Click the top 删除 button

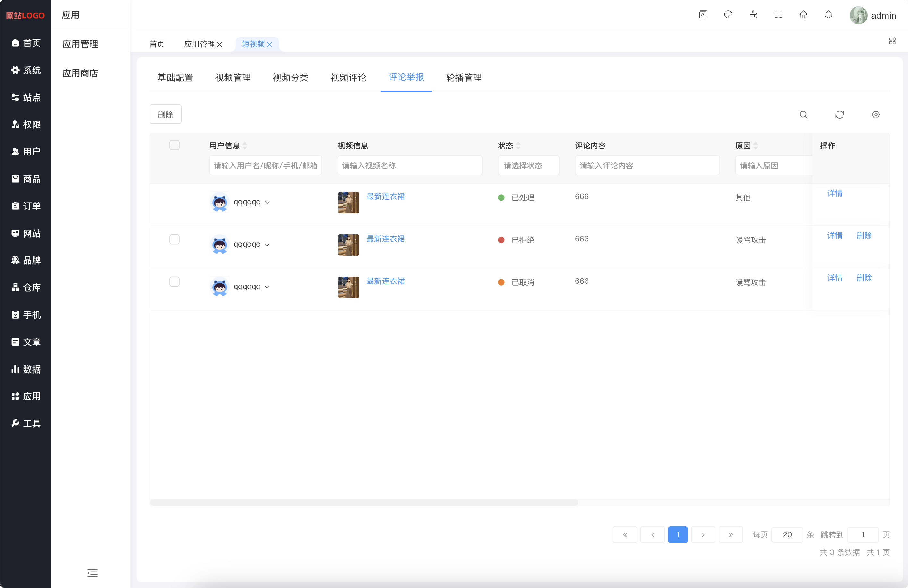tap(165, 114)
